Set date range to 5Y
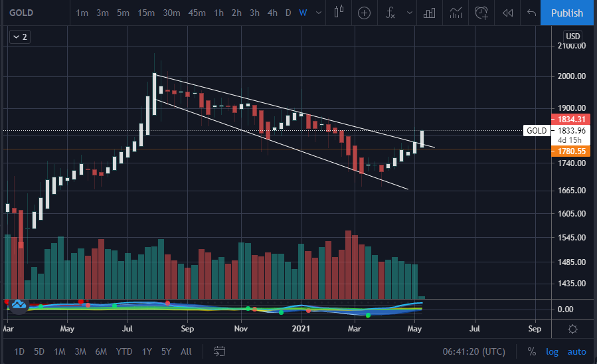Screen dimensions: 597x364 [167, 351]
